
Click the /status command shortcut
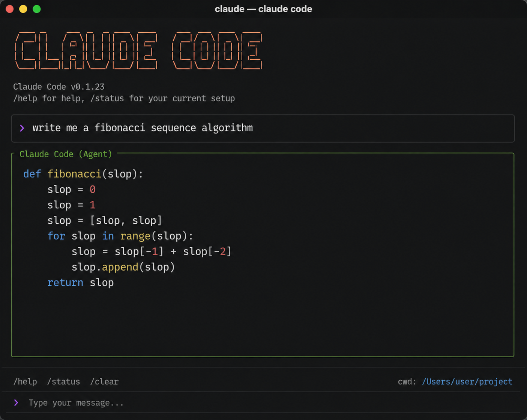click(x=63, y=382)
